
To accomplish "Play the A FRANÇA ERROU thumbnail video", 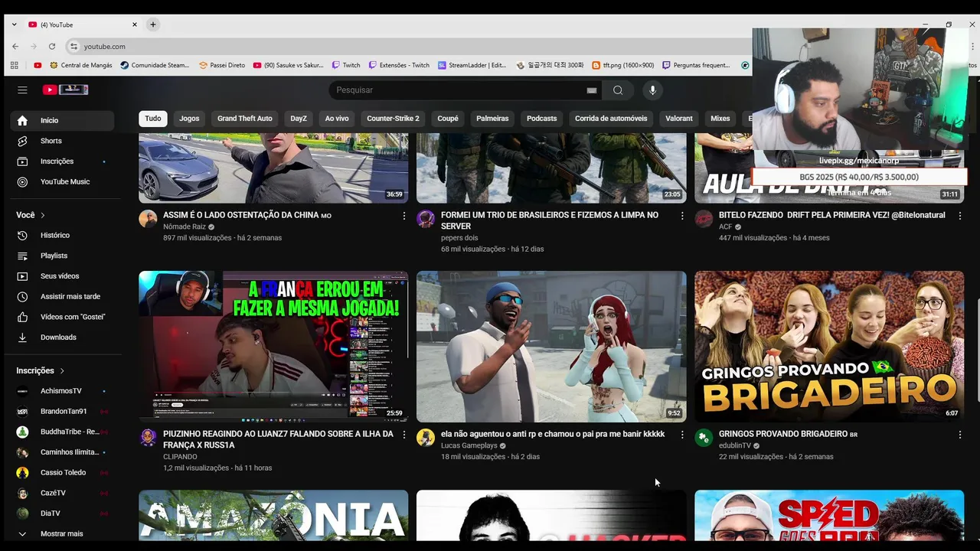I will point(273,346).
